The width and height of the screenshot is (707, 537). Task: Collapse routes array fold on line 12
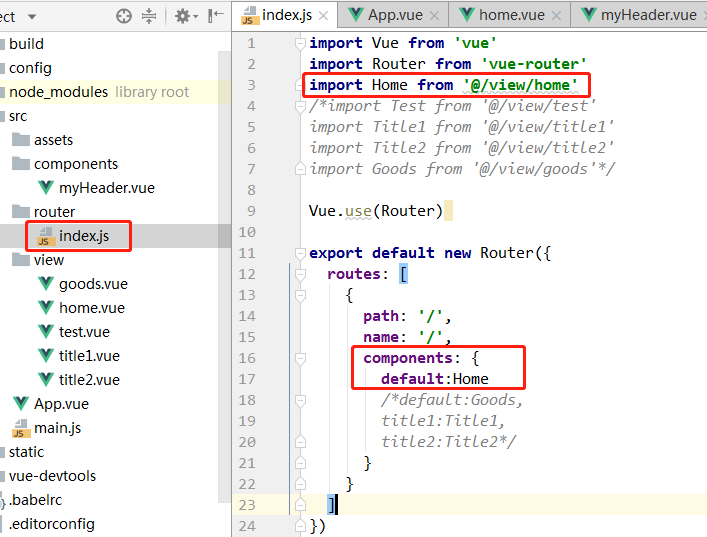coord(300,274)
